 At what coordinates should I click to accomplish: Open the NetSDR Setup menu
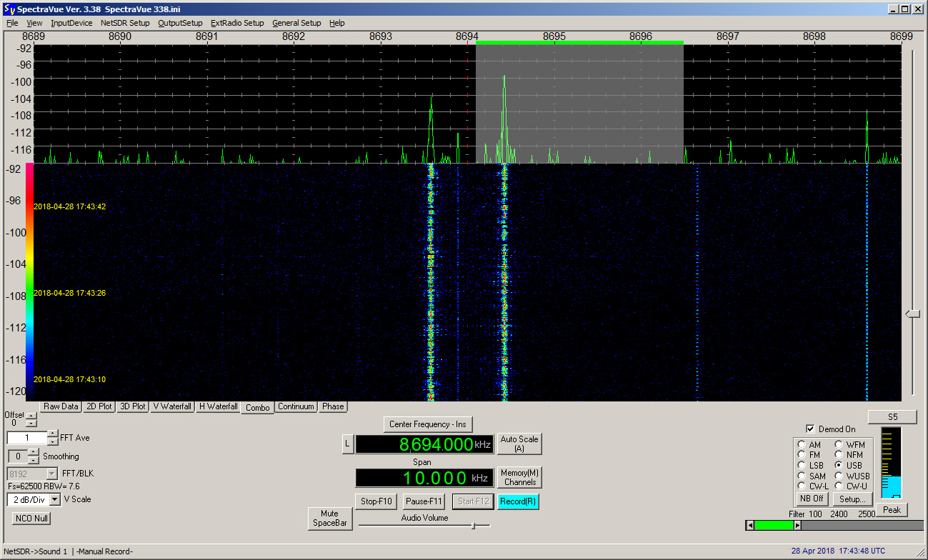[125, 23]
